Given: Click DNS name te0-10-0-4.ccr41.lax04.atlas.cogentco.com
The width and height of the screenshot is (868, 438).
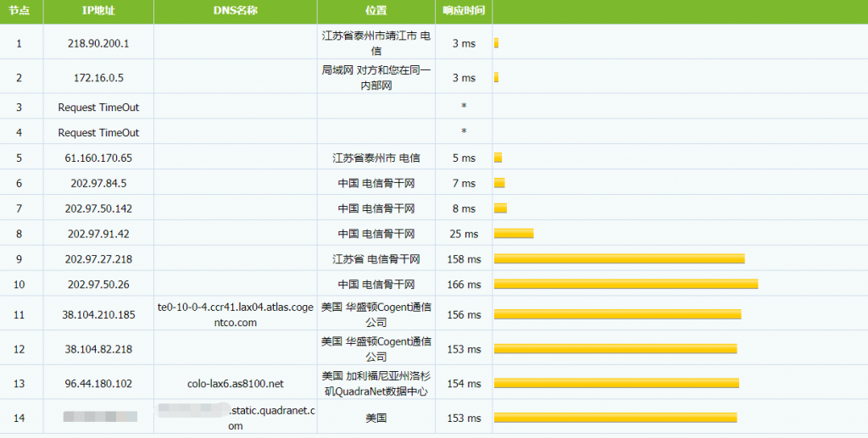Looking at the screenshot, I should click(236, 314).
